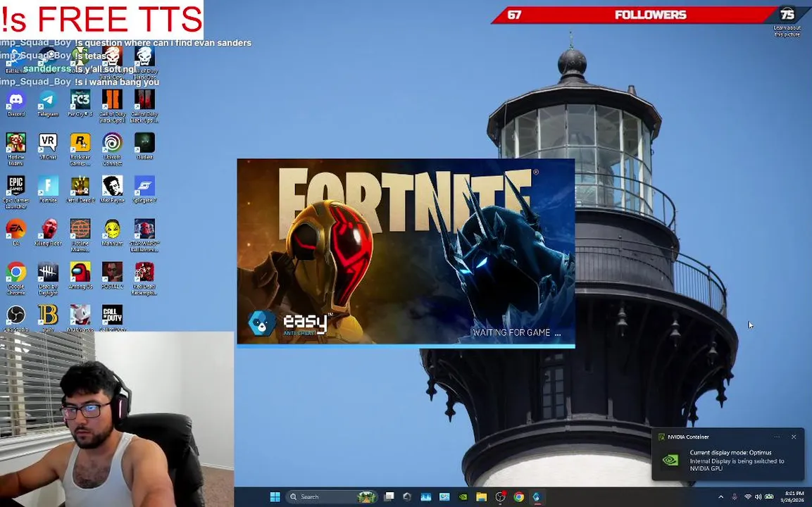Open the Wi-Fi network tray icon
The height and width of the screenshot is (507, 812).
click(748, 497)
